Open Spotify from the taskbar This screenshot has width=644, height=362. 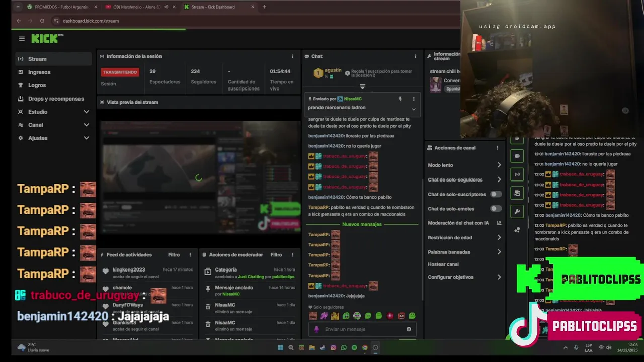[354, 347]
